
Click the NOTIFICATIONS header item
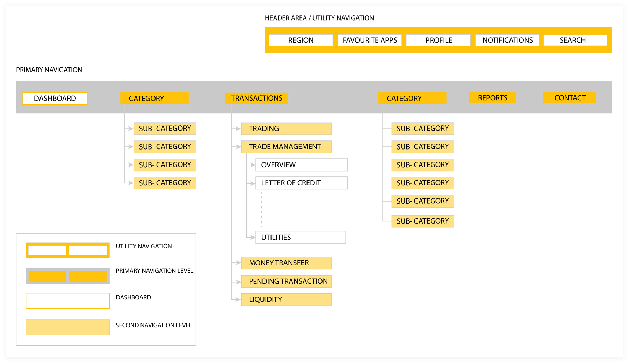pos(507,40)
